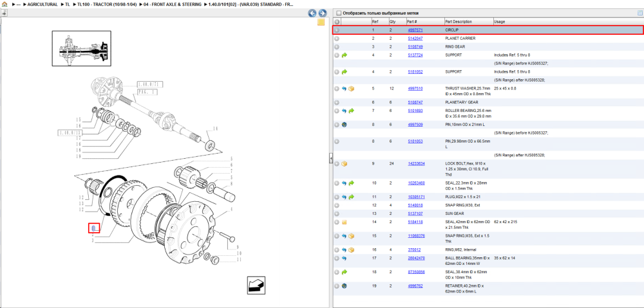Click green arrow on 5137724 SUPPORT row
Image resolution: width=644 pixels, height=308 pixels.
point(344,55)
